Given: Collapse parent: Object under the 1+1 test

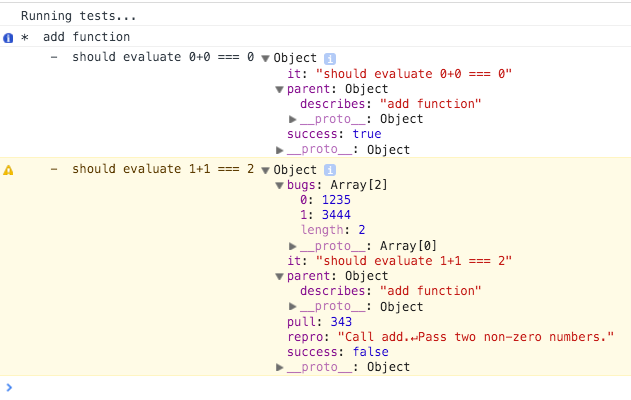Looking at the screenshot, I should 279,276.
